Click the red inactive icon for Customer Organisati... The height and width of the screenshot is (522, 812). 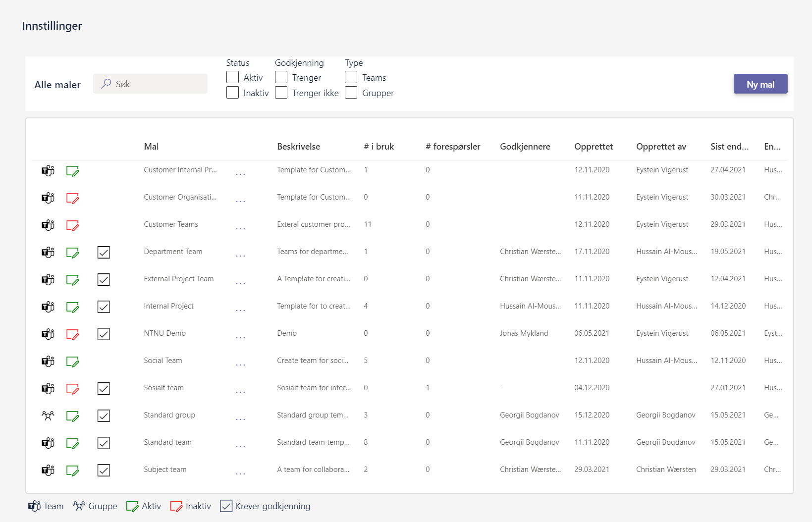[x=73, y=198]
